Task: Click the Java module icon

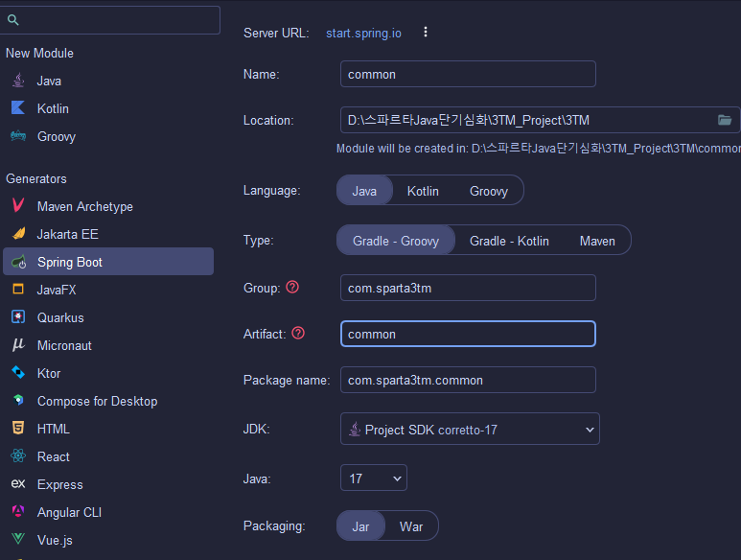Action: coord(18,81)
